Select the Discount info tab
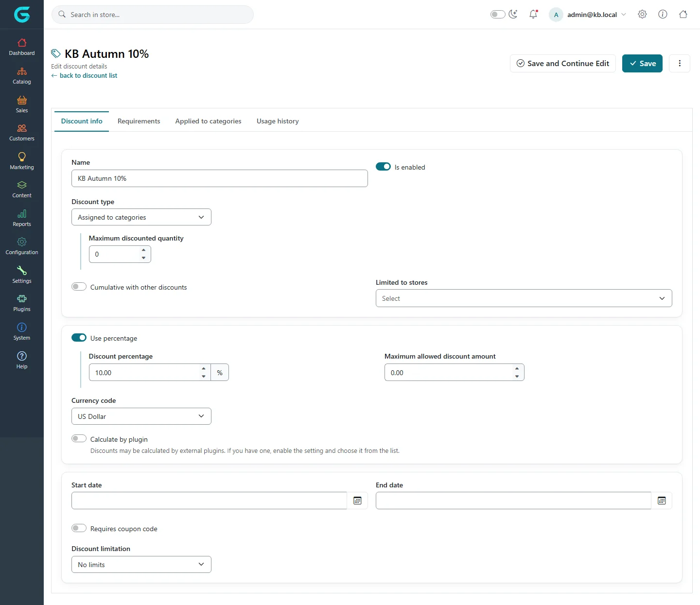 pyautogui.click(x=82, y=121)
